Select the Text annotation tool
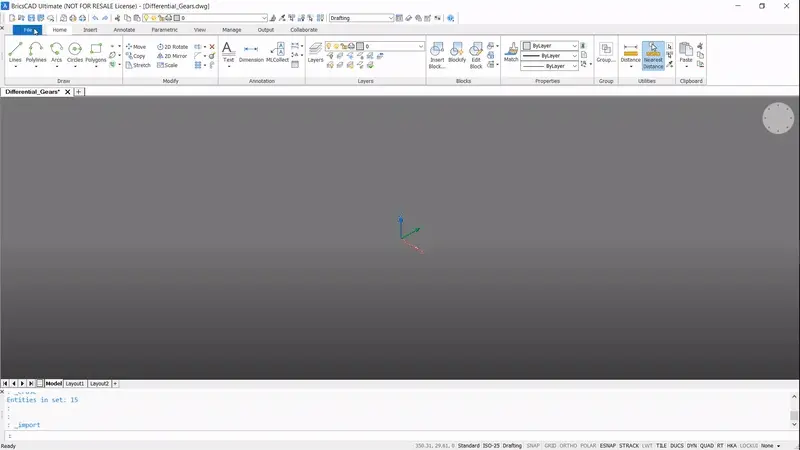Image resolution: width=800 pixels, height=450 pixels. click(228, 53)
